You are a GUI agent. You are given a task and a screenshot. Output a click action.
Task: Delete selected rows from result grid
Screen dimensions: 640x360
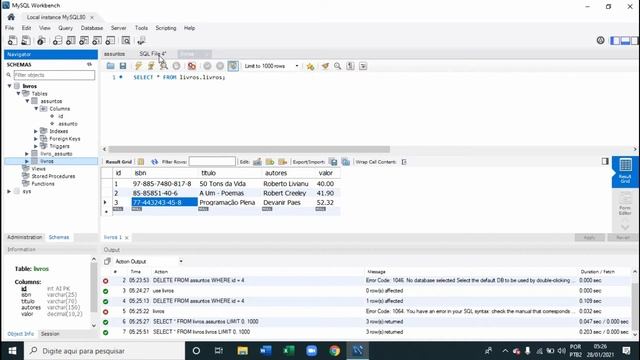pos(282,162)
